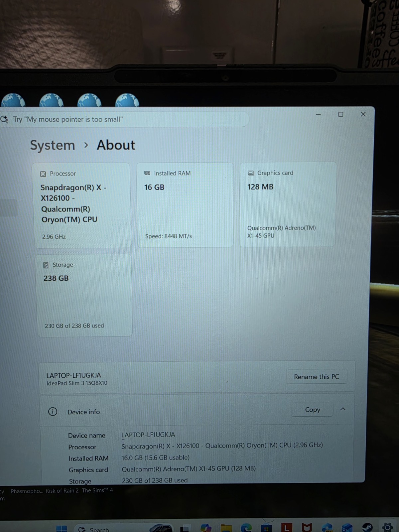Go back to System breadcrumb
Viewport: 399px width, 532px height.
[x=53, y=145]
